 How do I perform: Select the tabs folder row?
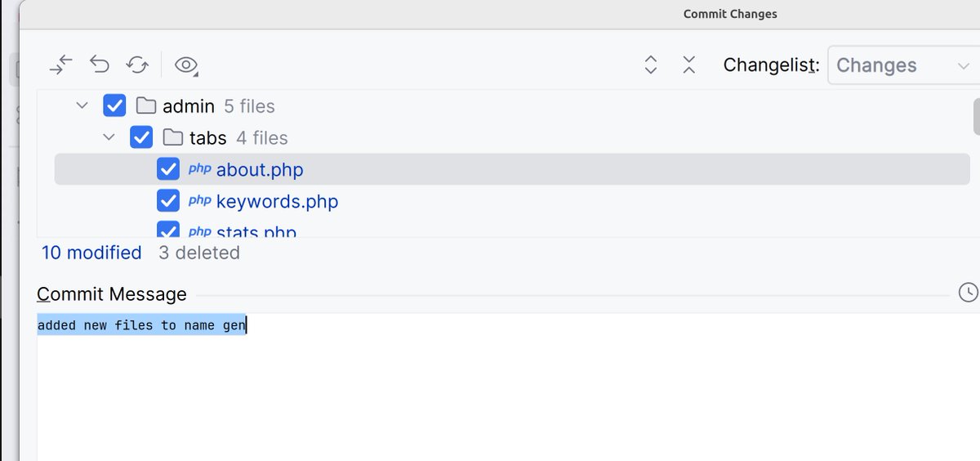tap(512, 137)
